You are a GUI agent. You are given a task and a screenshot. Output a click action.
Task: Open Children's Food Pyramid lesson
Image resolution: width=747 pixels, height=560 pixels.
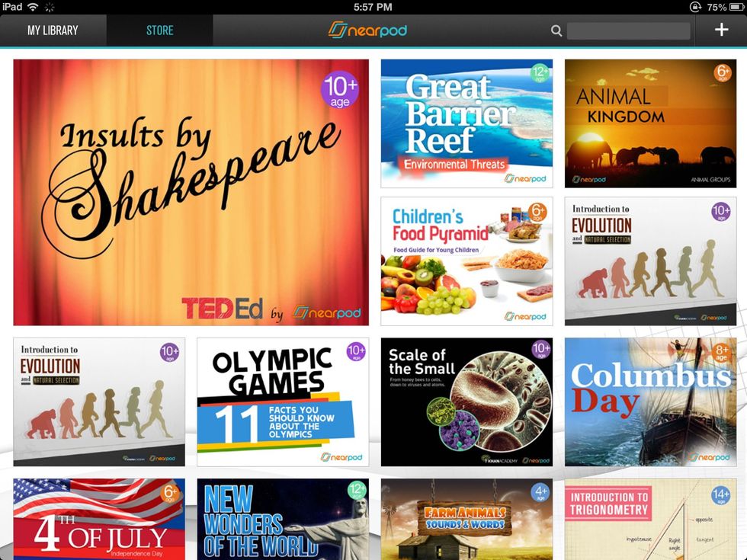click(466, 261)
